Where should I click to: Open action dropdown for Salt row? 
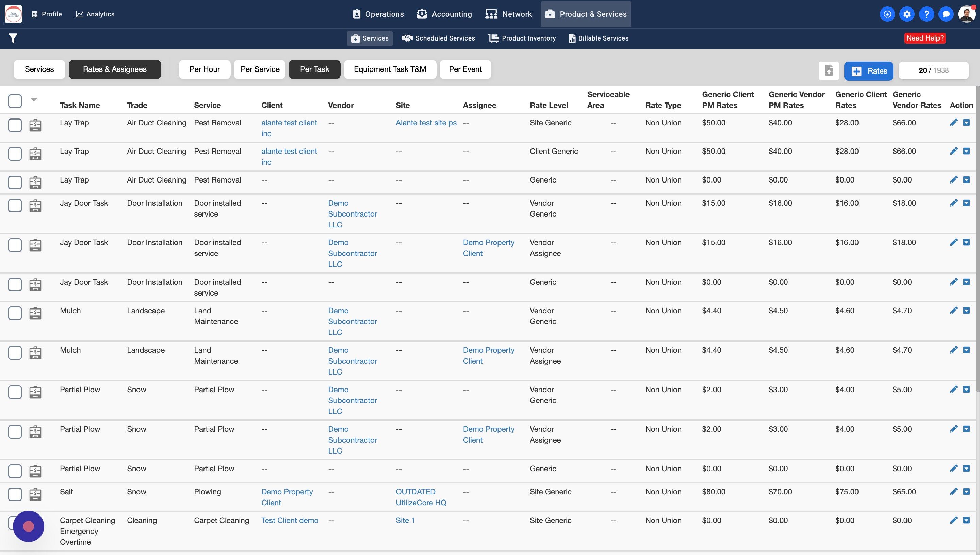point(966,492)
